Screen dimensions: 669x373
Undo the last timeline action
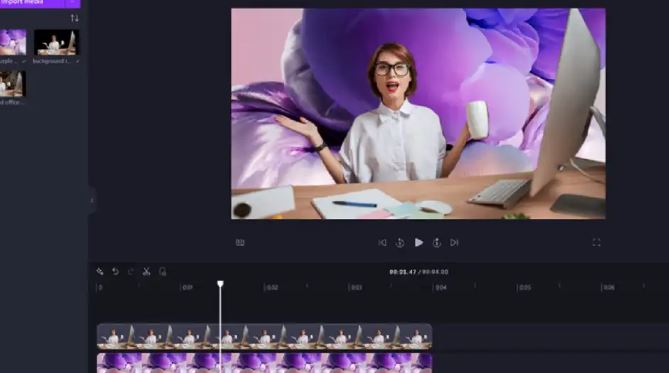(115, 271)
